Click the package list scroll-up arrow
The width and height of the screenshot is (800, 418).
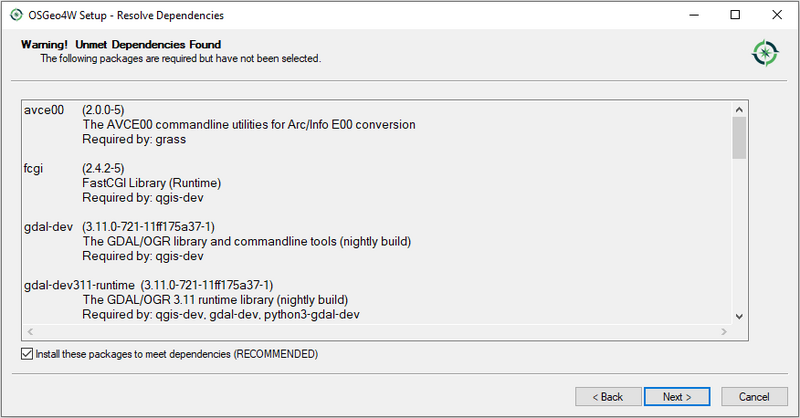tap(740, 109)
